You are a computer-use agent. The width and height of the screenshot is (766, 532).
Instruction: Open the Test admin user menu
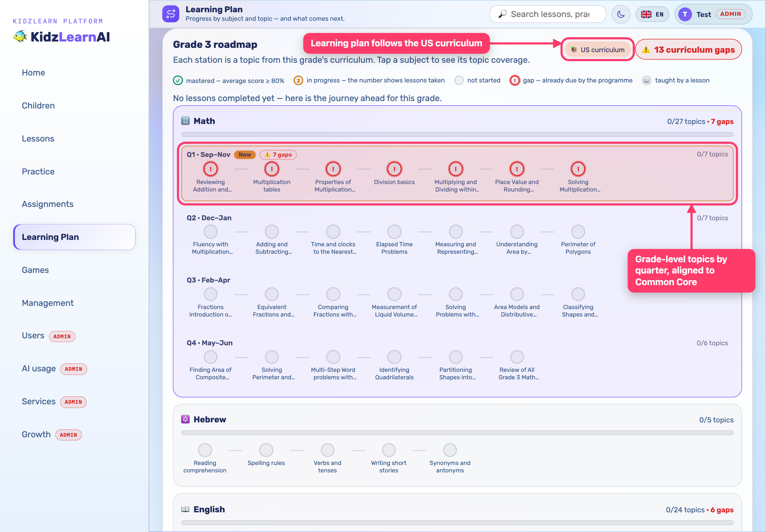[713, 14]
